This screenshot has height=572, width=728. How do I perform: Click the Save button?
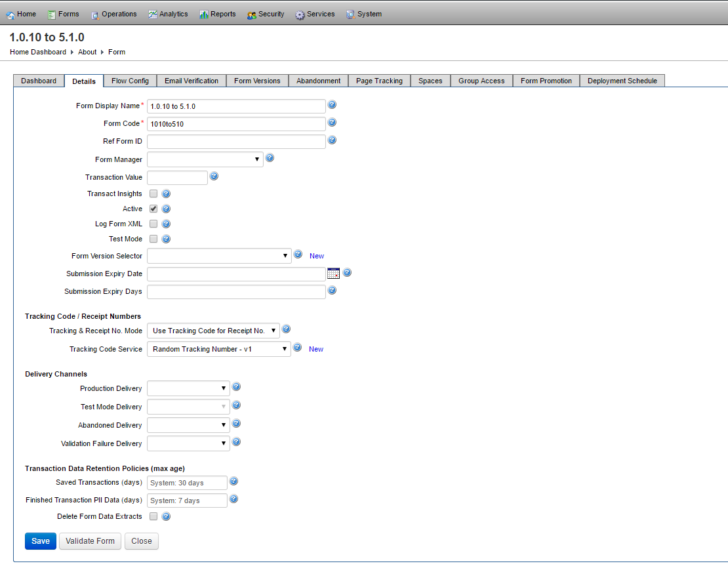pyautogui.click(x=40, y=541)
